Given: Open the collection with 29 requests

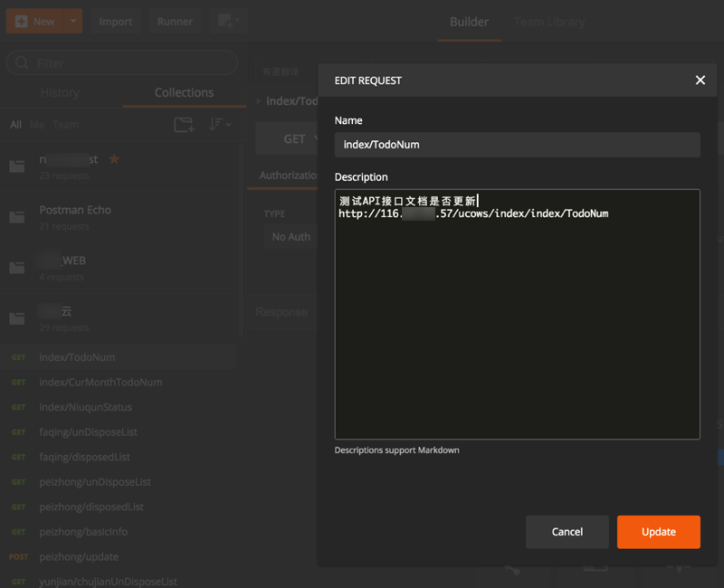Looking at the screenshot, I should click(119, 319).
